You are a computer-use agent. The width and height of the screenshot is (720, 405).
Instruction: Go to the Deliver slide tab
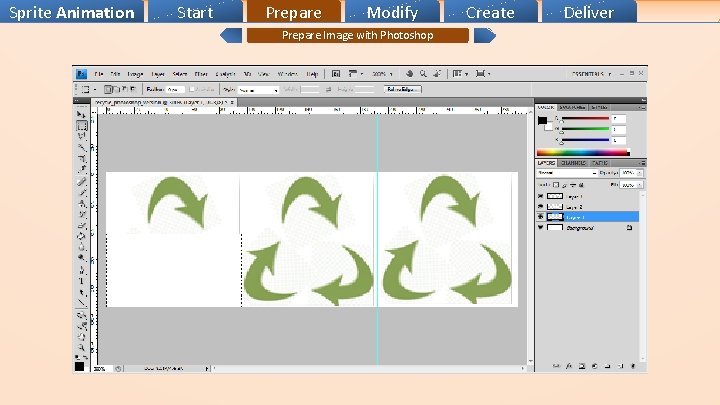589,12
